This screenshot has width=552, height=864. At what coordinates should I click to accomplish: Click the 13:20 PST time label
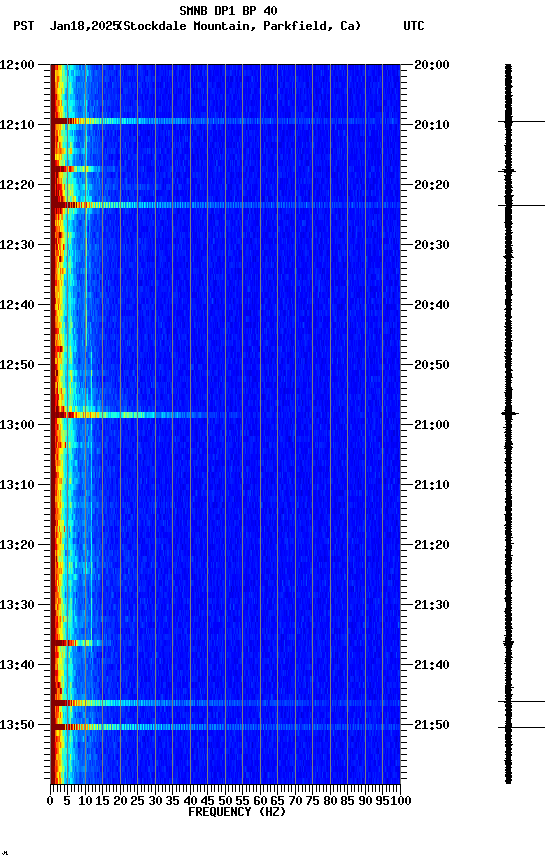click(17, 546)
